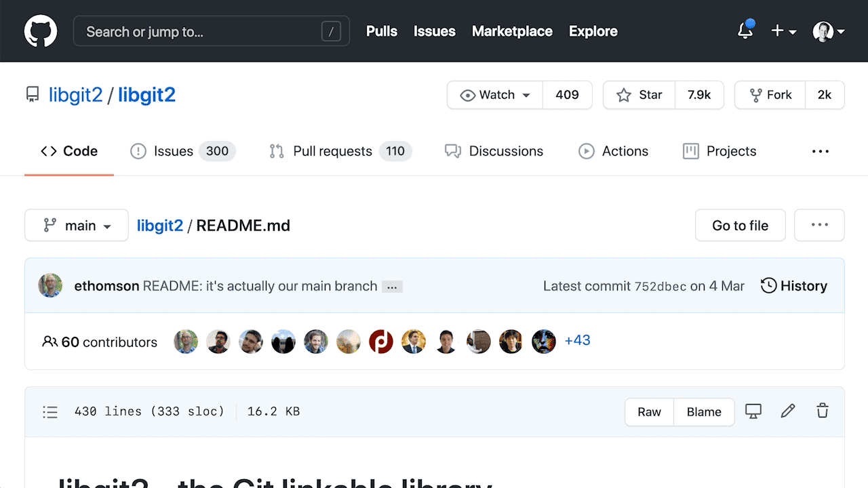Open commit 752dbec
The image size is (868, 488).
click(x=660, y=286)
